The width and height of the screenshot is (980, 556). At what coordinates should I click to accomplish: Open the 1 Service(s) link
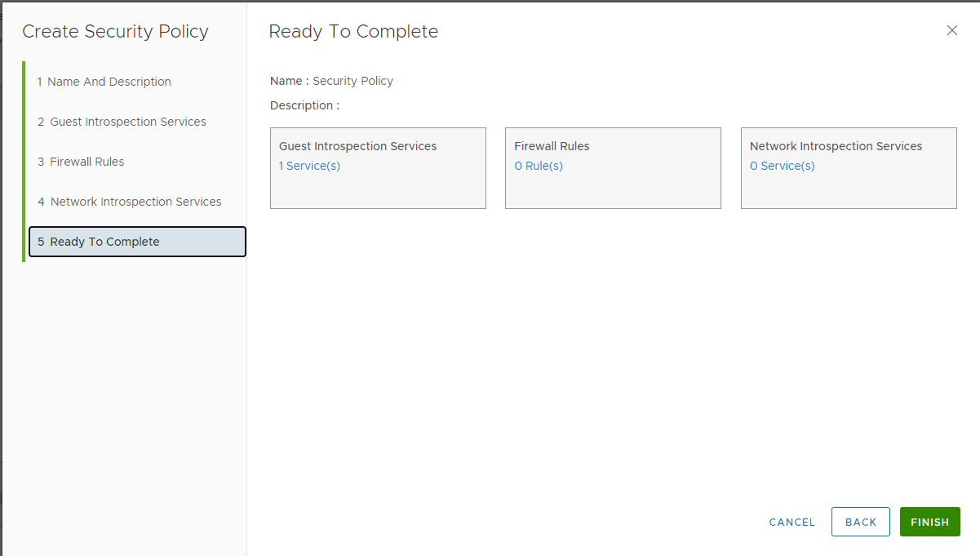tap(310, 165)
